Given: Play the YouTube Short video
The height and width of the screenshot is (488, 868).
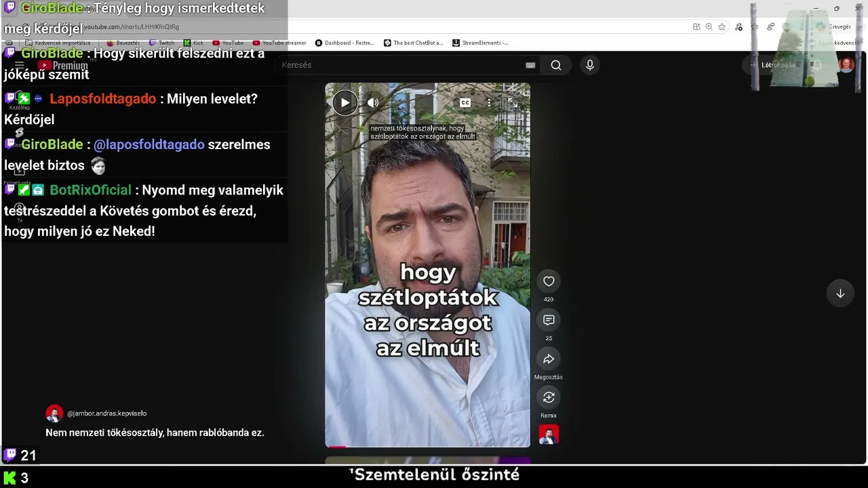Looking at the screenshot, I should point(344,103).
